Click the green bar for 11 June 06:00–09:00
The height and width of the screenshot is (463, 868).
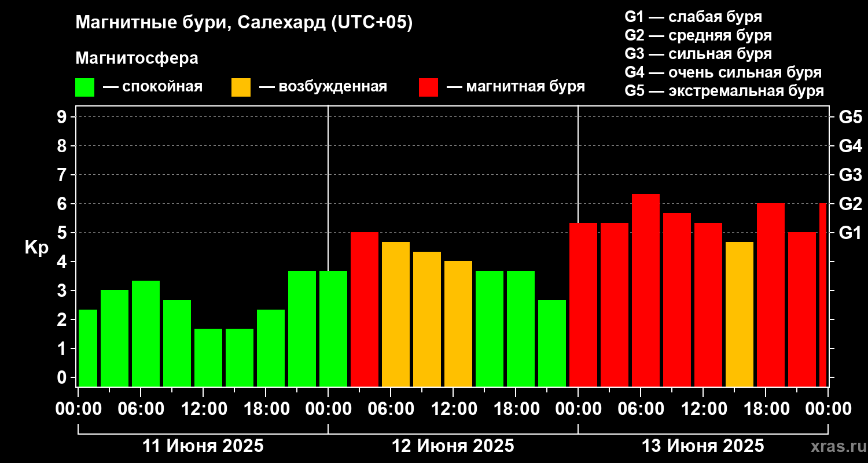click(146, 333)
